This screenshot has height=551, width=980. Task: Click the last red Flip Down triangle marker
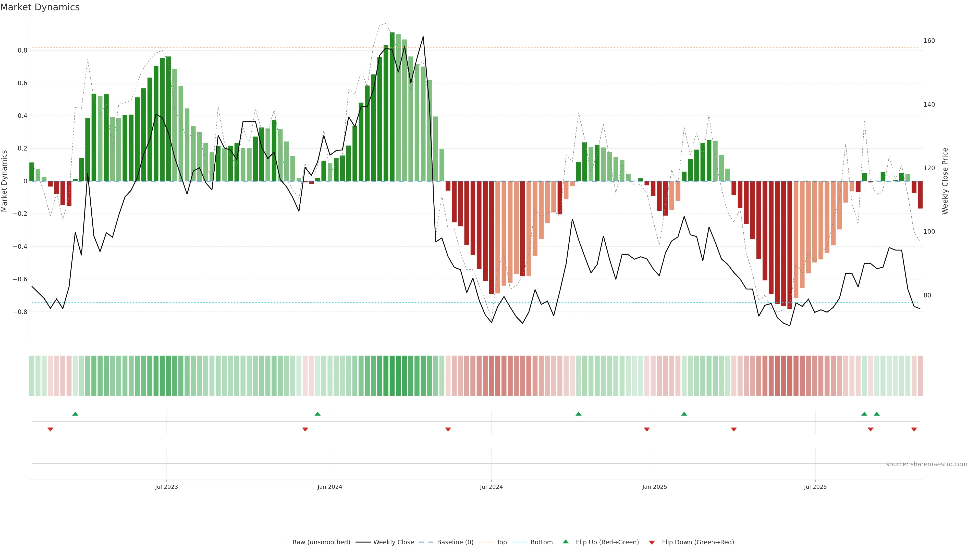point(914,429)
